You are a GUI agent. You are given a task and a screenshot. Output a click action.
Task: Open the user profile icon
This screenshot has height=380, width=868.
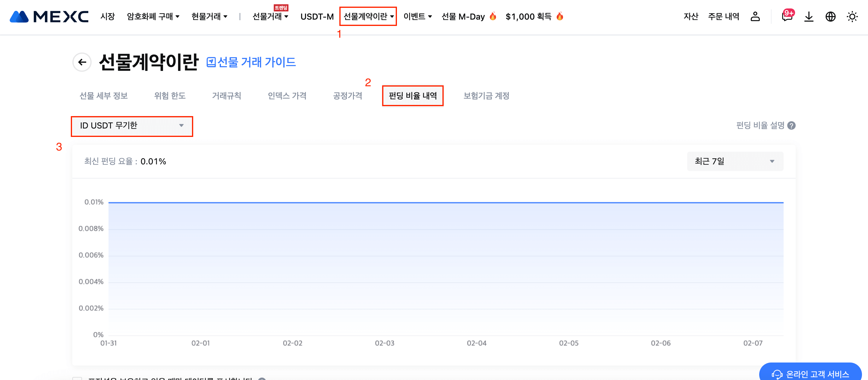tap(755, 16)
